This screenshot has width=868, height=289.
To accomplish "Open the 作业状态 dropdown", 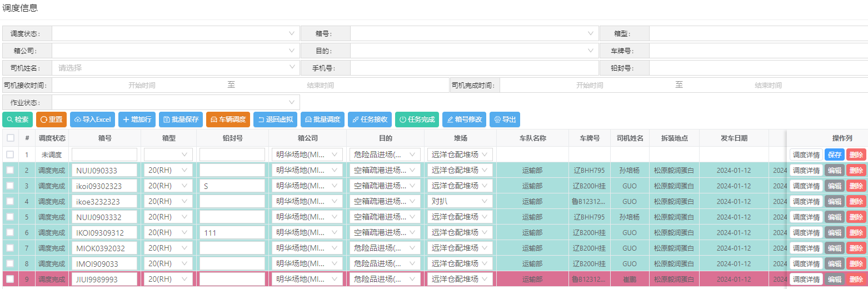I will click(x=176, y=102).
